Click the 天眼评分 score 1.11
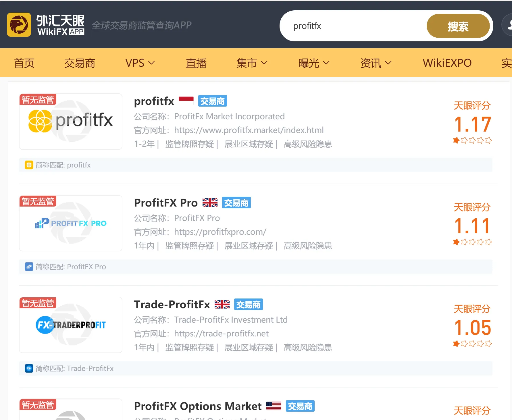512x420 pixels. pyautogui.click(x=472, y=226)
